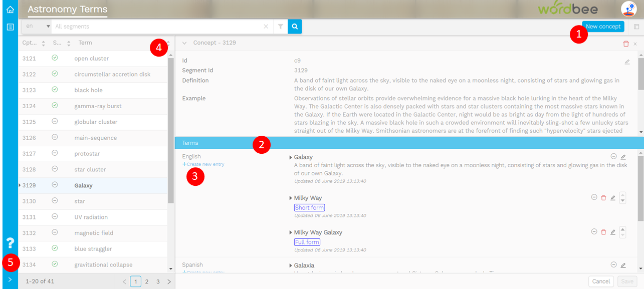Open the help question mark icon
Screen dimensions: 644x289
(x=10, y=243)
